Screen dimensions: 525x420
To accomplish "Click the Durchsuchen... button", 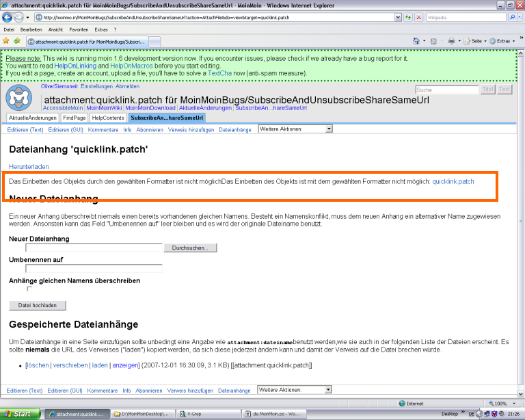I will coord(190,248).
